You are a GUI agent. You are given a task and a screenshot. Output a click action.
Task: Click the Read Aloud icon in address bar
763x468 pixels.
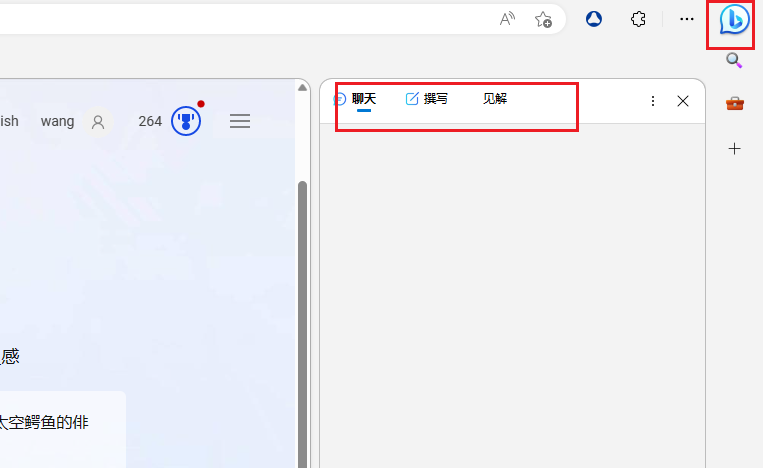click(x=507, y=19)
